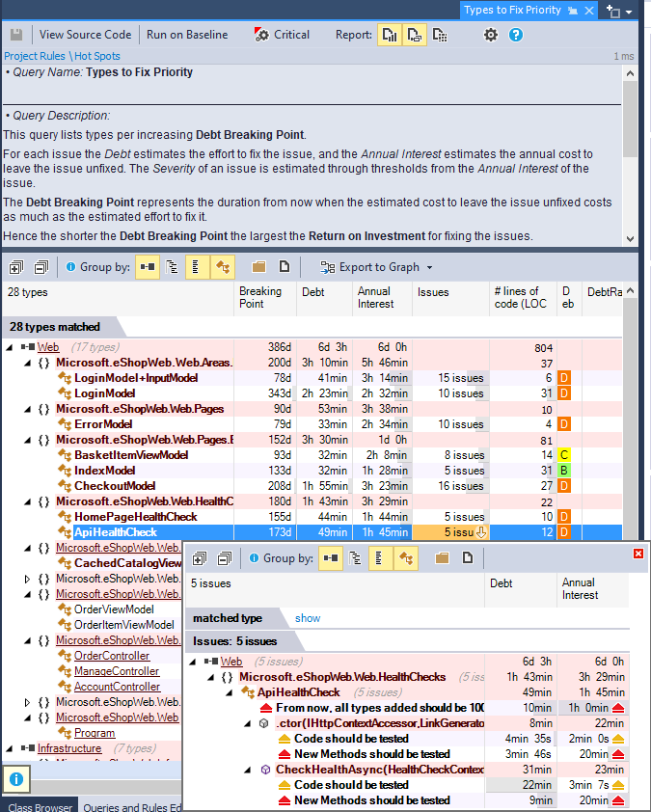651x812 pixels.
Task: Collapse the Web assembly tree node
Action: tap(9, 347)
